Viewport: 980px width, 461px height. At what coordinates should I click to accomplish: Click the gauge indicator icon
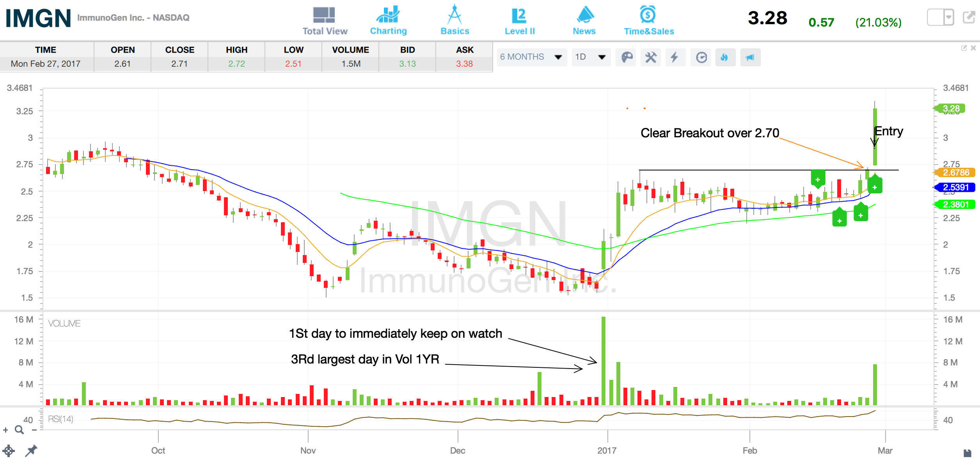[x=701, y=58]
